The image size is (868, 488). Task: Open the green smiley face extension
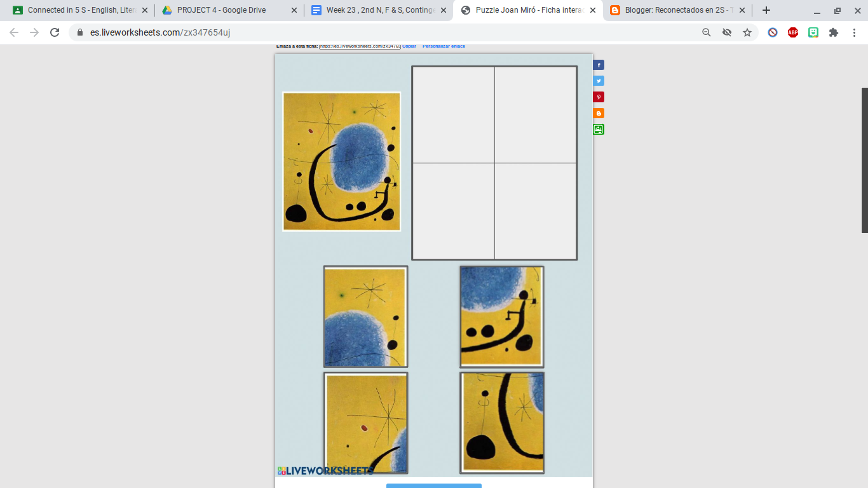pyautogui.click(x=813, y=32)
